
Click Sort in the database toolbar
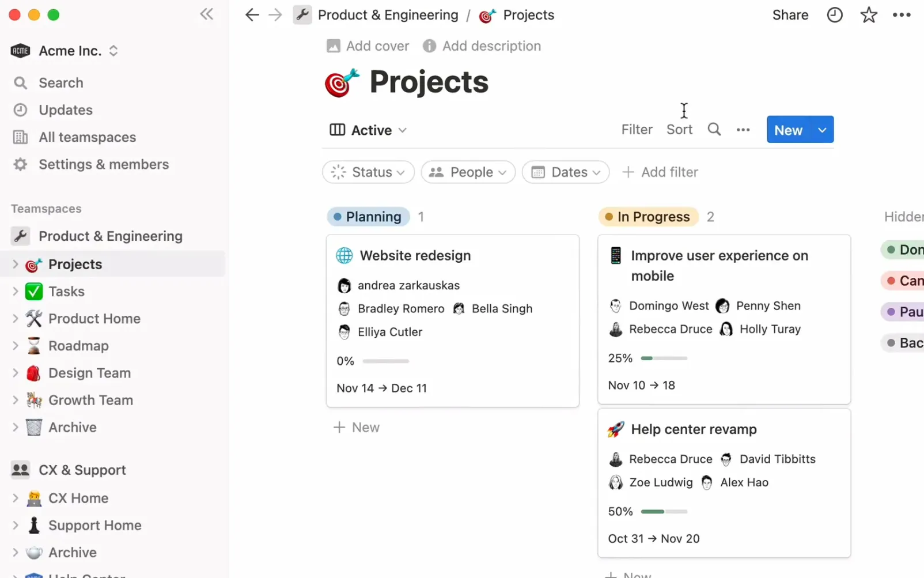pyautogui.click(x=679, y=130)
